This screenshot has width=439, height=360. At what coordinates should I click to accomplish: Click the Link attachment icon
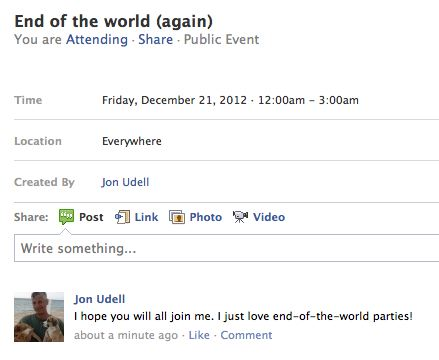tap(122, 217)
